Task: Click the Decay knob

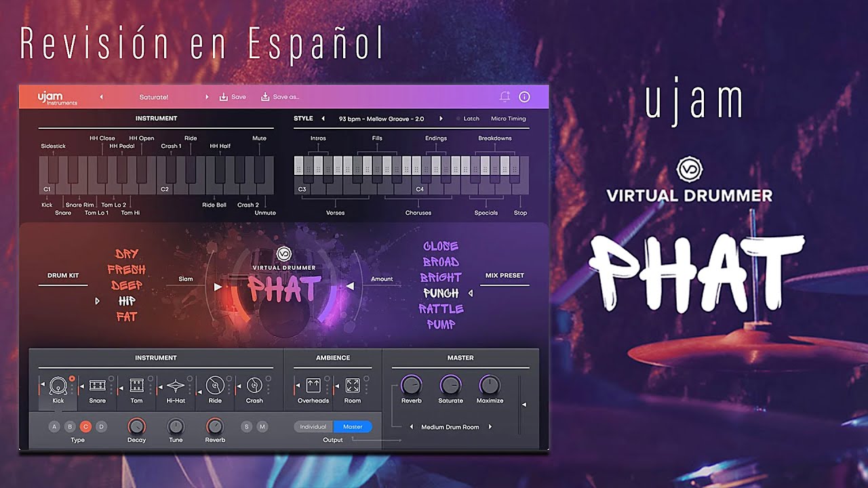Action: click(136, 426)
